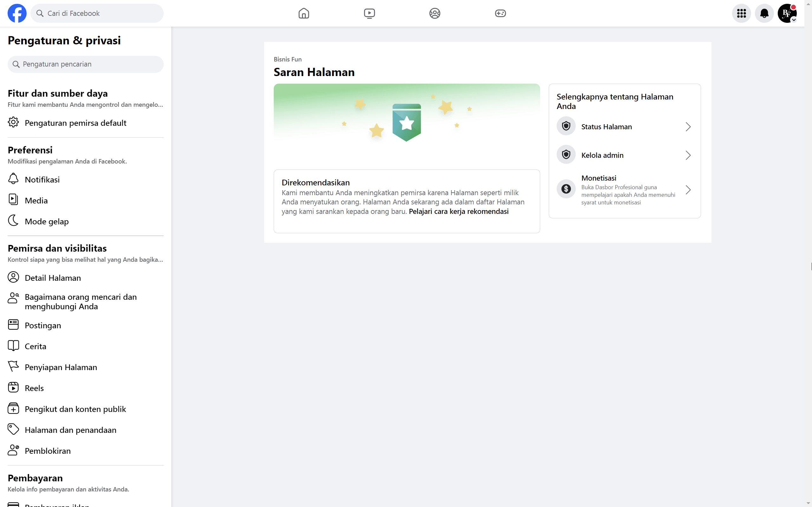Open Detail Halaman settings
The height and width of the screenshot is (507, 812).
[x=52, y=278]
